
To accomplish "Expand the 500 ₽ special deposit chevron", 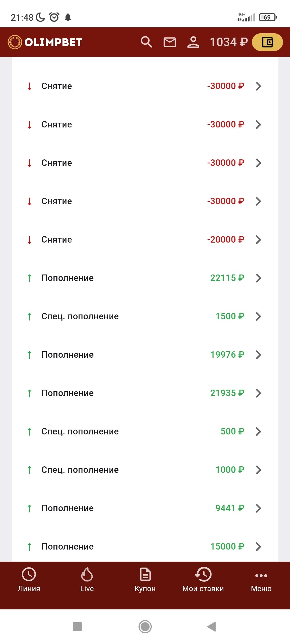I will coord(258,431).
